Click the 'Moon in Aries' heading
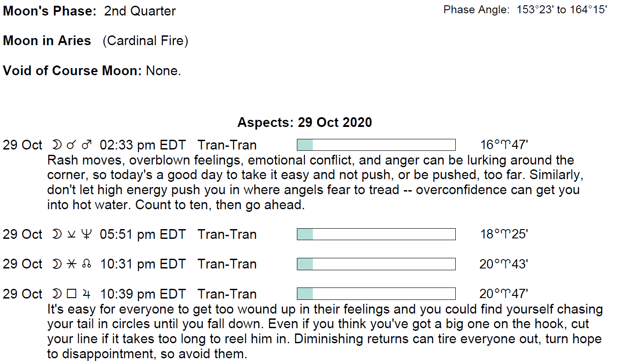Screen dimensions: 627x364 pyautogui.click(x=47, y=41)
